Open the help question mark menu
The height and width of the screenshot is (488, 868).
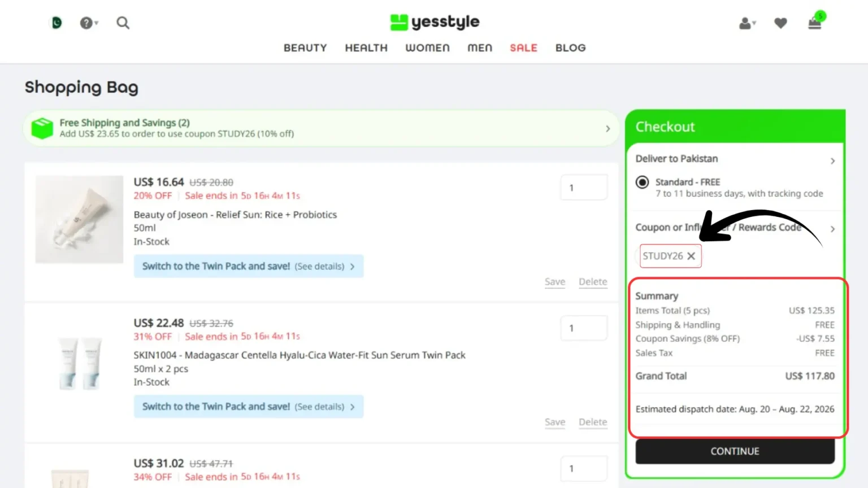coord(88,23)
